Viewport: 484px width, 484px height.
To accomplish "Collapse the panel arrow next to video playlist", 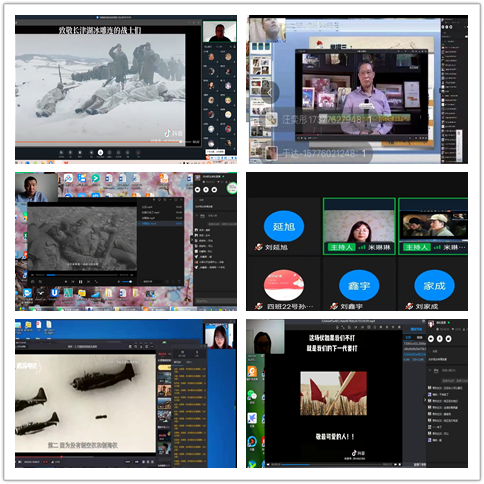I will [x=191, y=239].
